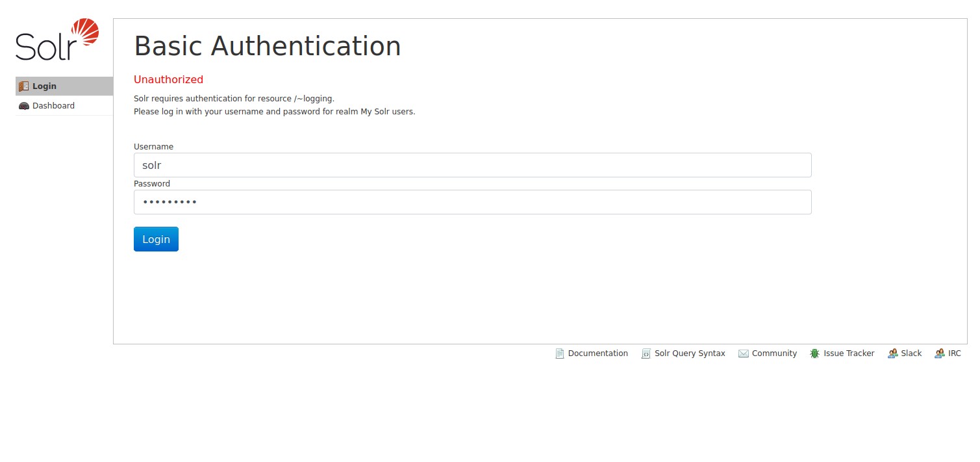The width and height of the screenshot is (980, 462).
Task: Focus the Username input field
Action: point(472,165)
